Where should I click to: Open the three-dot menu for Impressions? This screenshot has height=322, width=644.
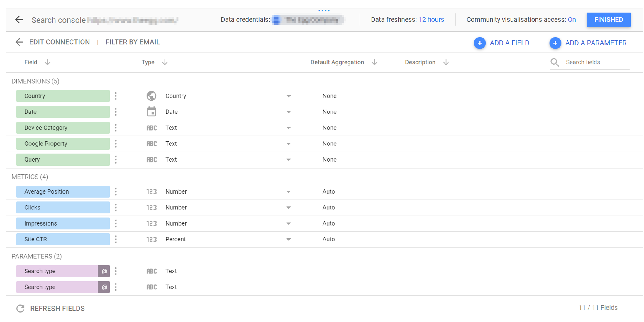[x=116, y=223]
